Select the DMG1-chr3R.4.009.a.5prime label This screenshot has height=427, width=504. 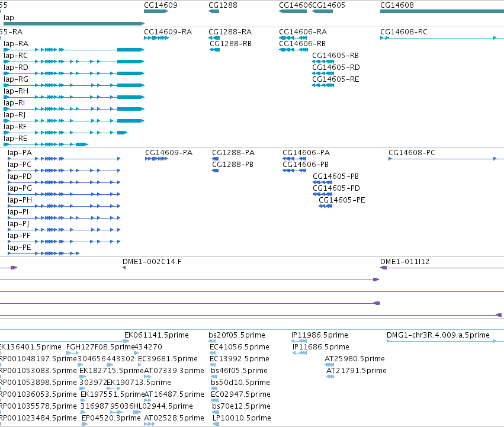click(x=438, y=335)
